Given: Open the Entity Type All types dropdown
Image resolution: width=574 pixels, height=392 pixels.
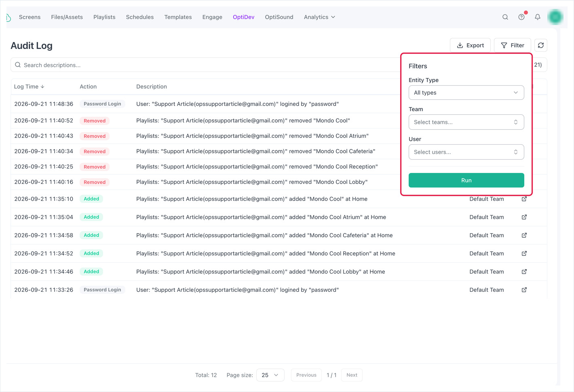Looking at the screenshot, I should pos(466,93).
